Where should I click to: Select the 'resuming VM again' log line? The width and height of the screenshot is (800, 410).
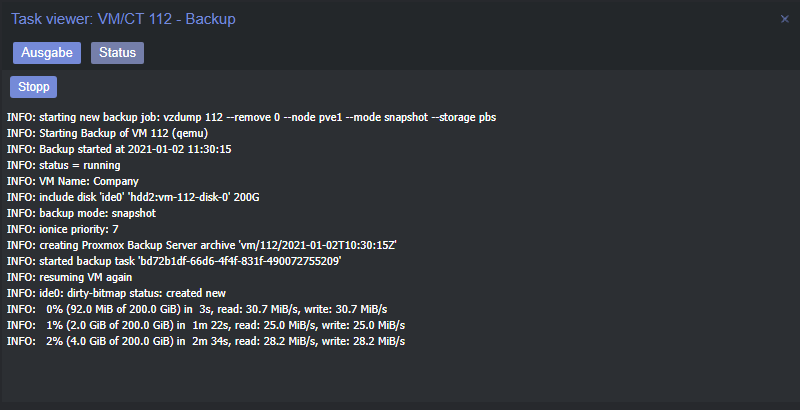click(69, 277)
